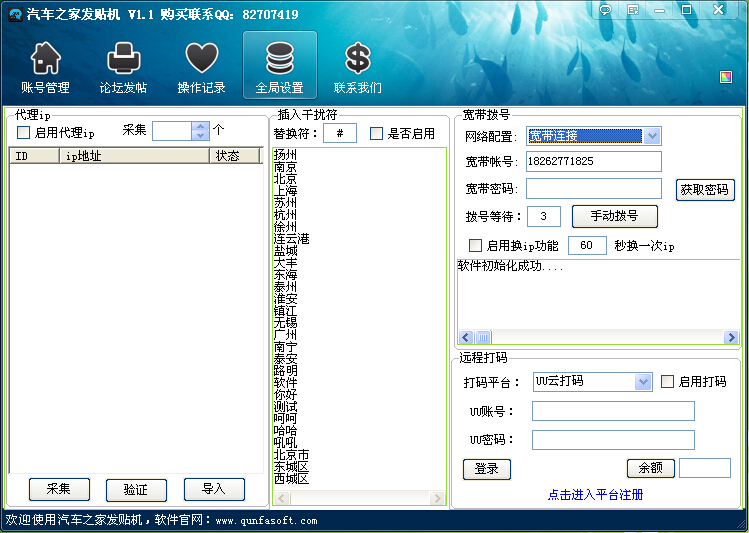Click the 宽带密码 input field
749x533 pixels.
click(593, 188)
